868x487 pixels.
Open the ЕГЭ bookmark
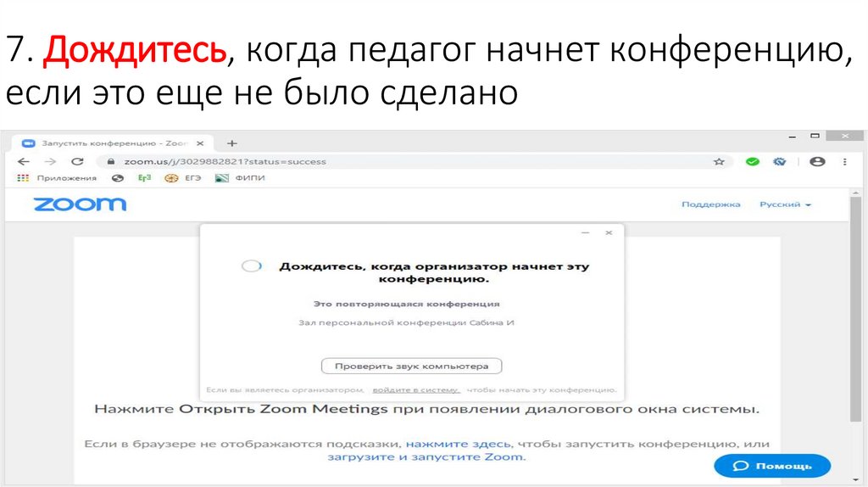[x=183, y=178]
